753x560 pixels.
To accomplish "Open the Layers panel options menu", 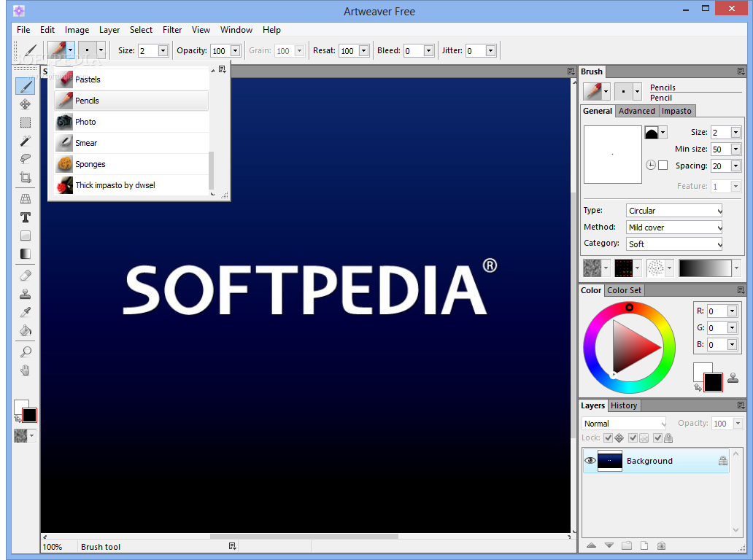I will point(741,405).
